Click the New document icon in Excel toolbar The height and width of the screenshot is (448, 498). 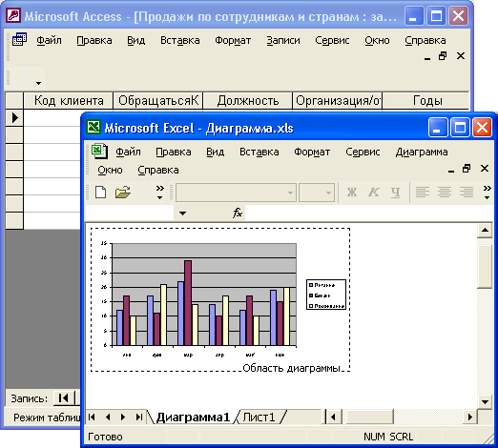coord(101,193)
